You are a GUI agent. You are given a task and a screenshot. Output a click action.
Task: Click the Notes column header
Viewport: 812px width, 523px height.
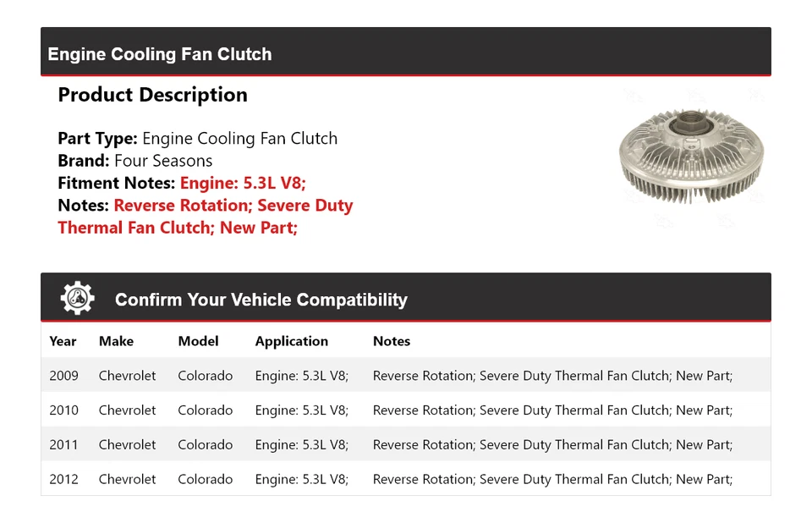coord(391,341)
